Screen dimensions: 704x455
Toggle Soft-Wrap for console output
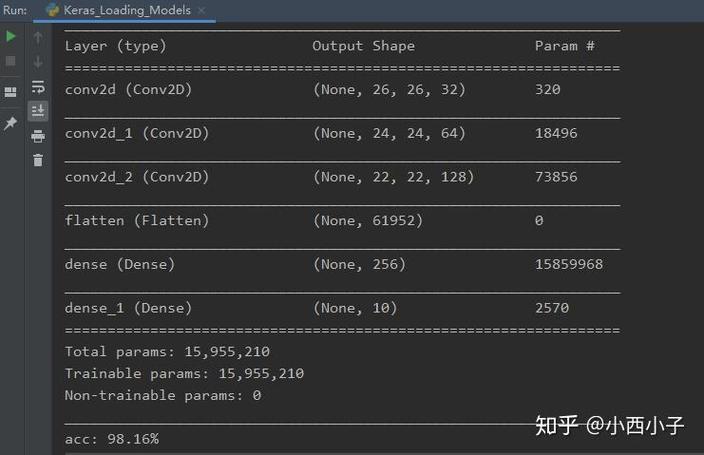click(x=38, y=87)
